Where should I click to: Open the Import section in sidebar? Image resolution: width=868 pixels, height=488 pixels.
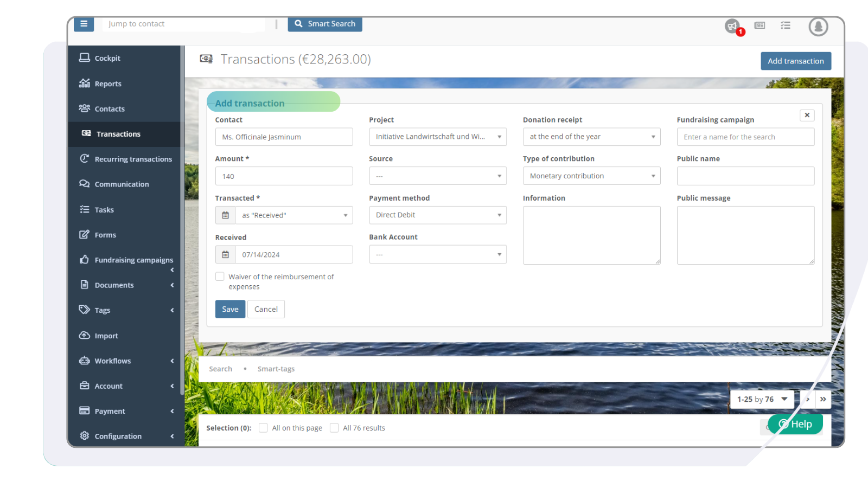[x=106, y=335]
